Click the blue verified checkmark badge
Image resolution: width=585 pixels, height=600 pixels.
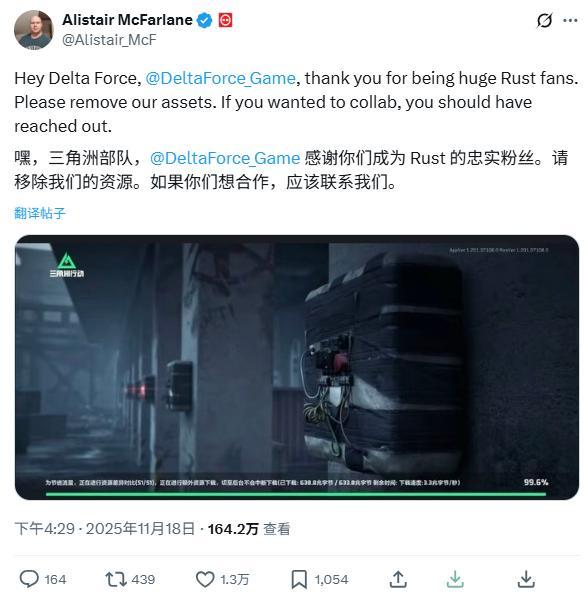pyautogui.click(x=204, y=20)
